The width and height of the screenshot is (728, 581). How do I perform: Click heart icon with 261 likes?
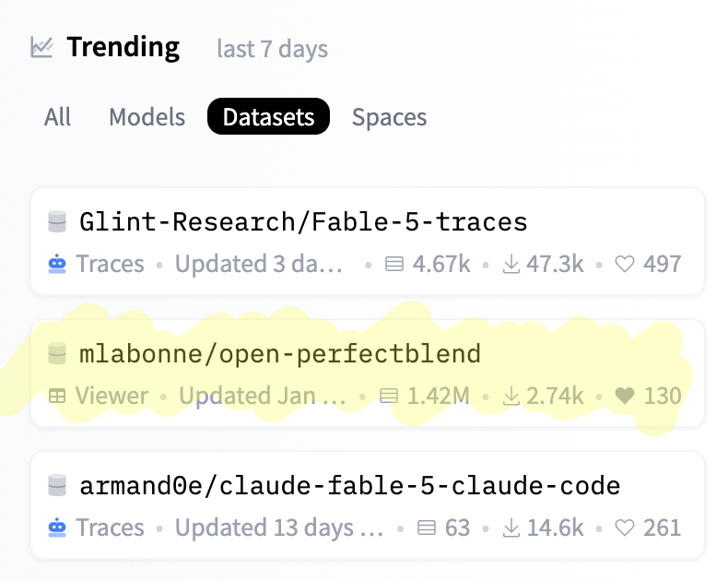coord(625,528)
